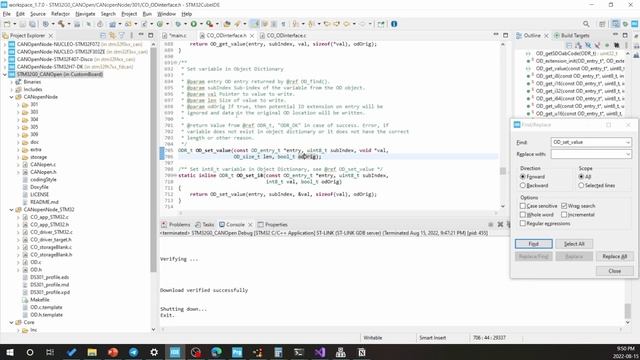Collapse all in Project Explorer
The height and width of the screenshot is (360, 640).
(x=103, y=36)
